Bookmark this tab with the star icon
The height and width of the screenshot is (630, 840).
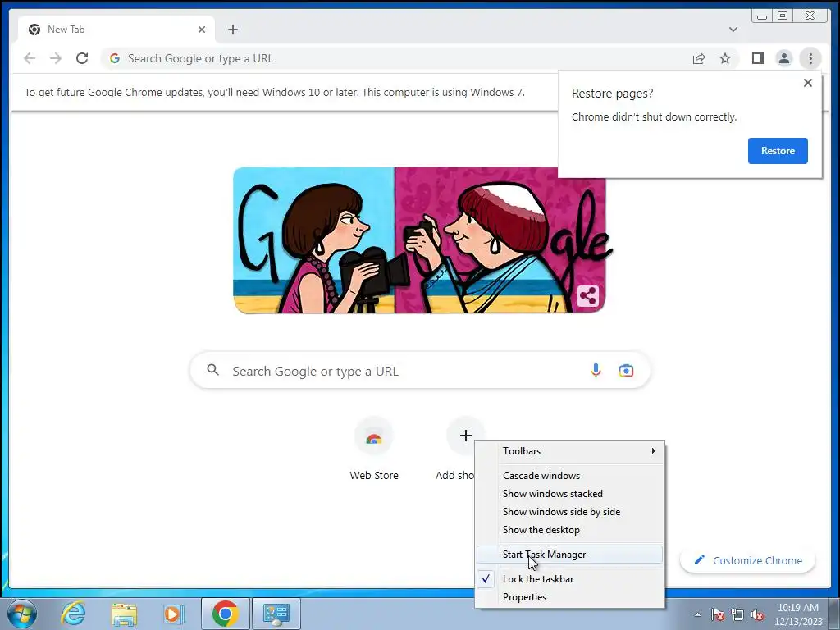[x=725, y=58]
